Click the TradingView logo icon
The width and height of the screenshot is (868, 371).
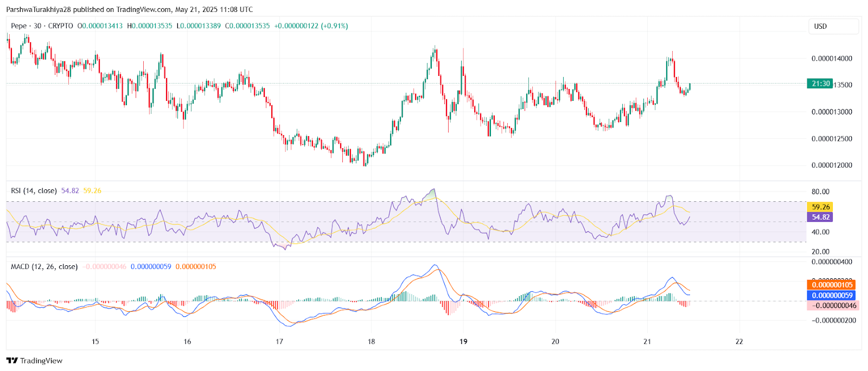point(12,361)
